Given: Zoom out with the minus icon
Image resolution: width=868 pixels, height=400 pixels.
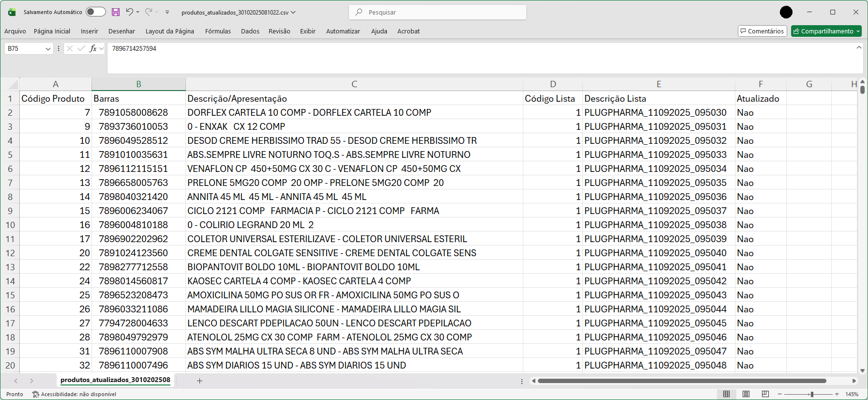Looking at the screenshot, I should (779, 394).
